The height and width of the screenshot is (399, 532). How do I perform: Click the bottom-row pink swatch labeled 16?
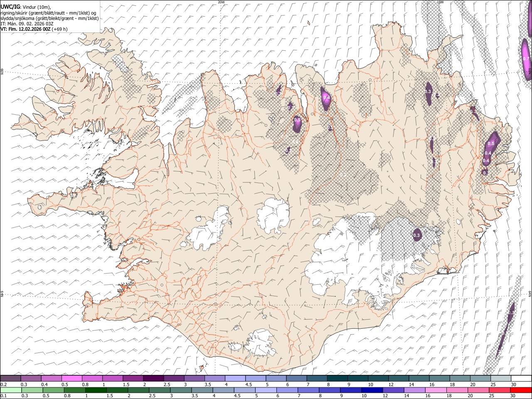tap(436, 390)
